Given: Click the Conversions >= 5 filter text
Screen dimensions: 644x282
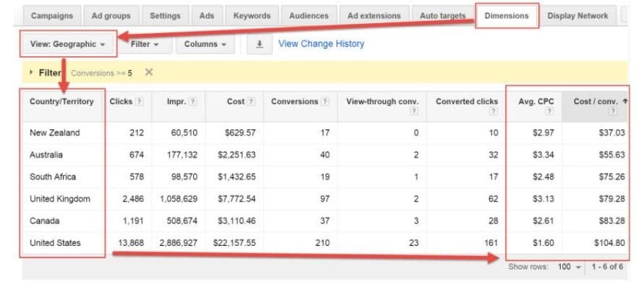Looking at the screenshot, I should [101, 73].
